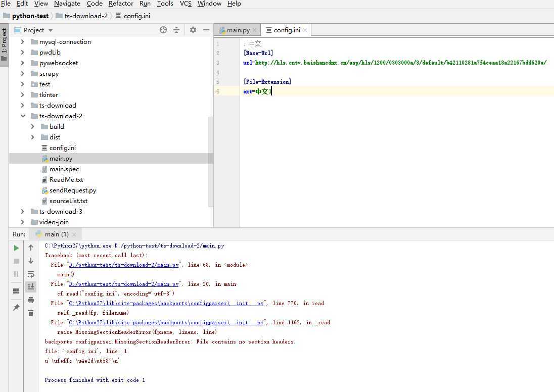Open main.py line 68 traceback link
554x392 pixels.
click(x=124, y=265)
